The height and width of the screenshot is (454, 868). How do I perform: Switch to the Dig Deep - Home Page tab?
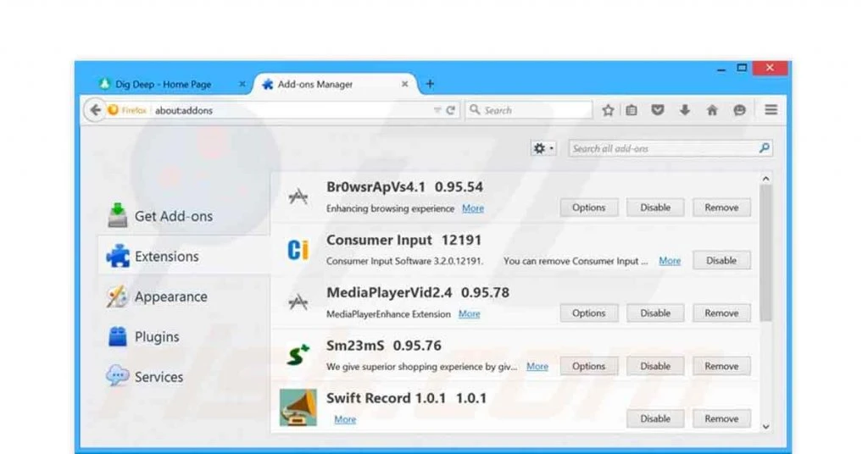click(x=164, y=84)
